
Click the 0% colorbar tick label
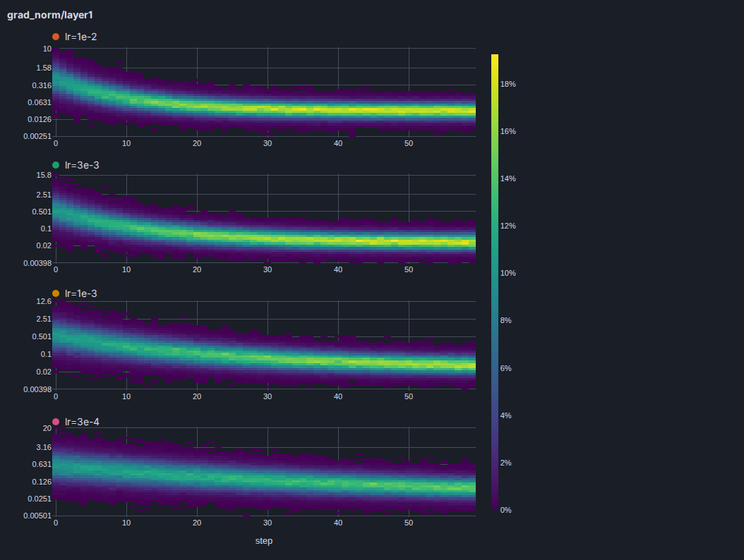506,510
